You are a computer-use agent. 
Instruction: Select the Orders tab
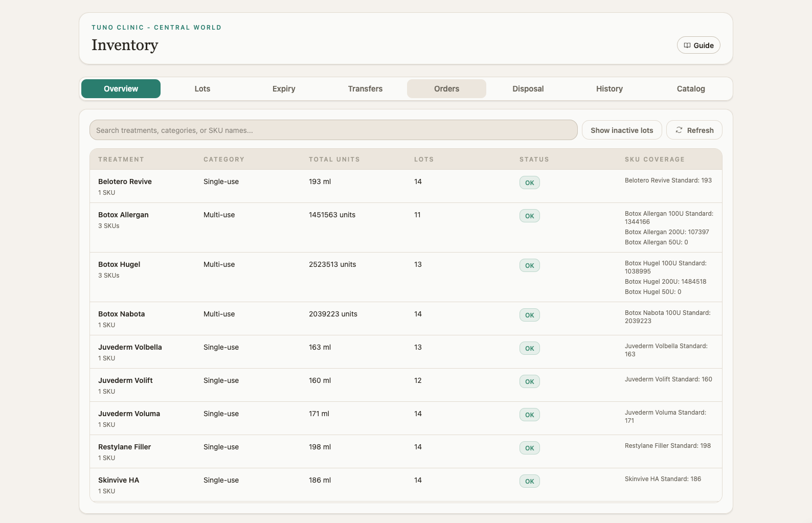coord(447,88)
